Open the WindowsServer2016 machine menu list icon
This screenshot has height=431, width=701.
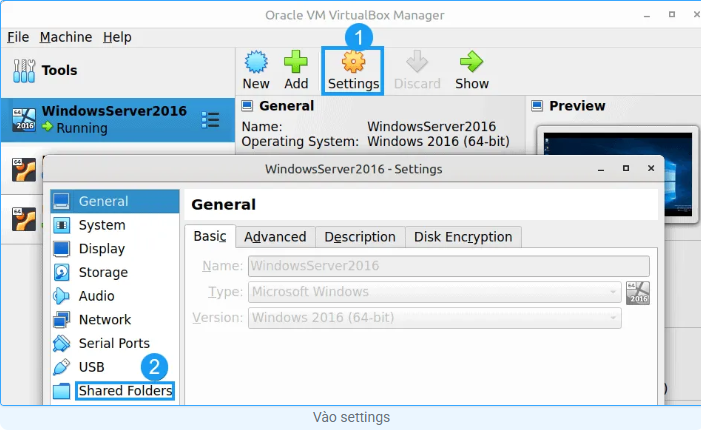[210, 120]
